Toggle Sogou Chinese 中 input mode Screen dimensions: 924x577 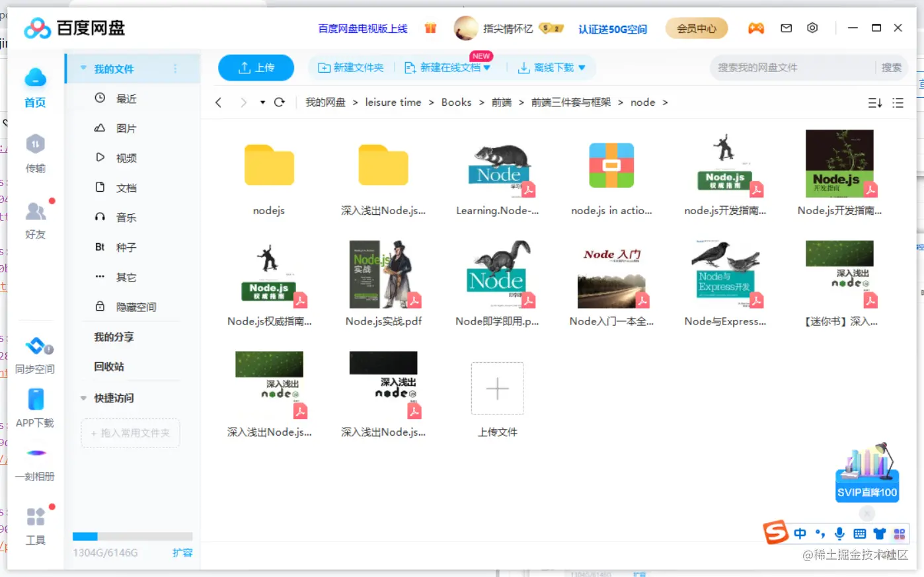pyautogui.click(x=800, y=533)
